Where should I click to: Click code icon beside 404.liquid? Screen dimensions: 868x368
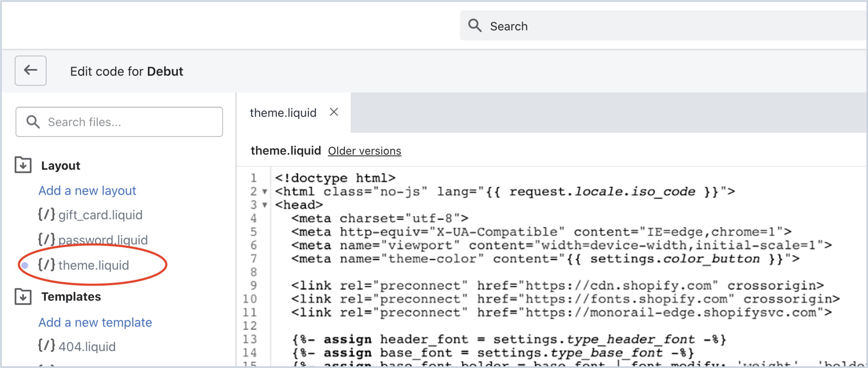(x=46, y=346)
